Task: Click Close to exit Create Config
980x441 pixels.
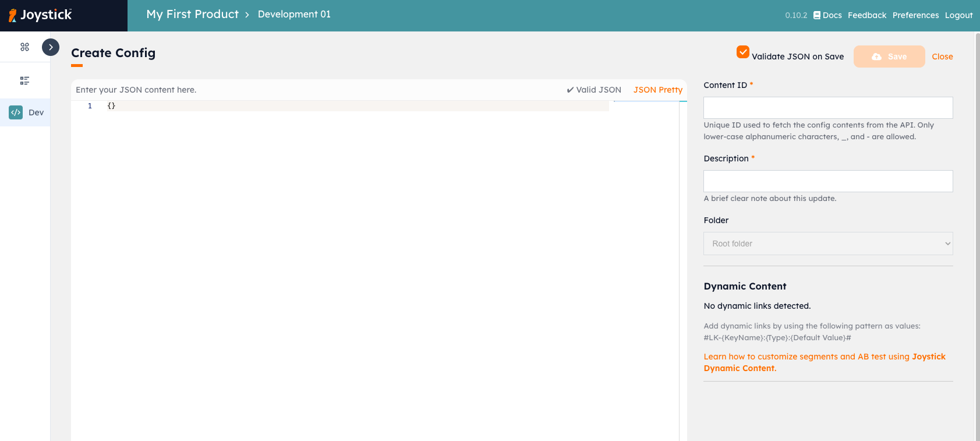Action: (x=942, y=57)
